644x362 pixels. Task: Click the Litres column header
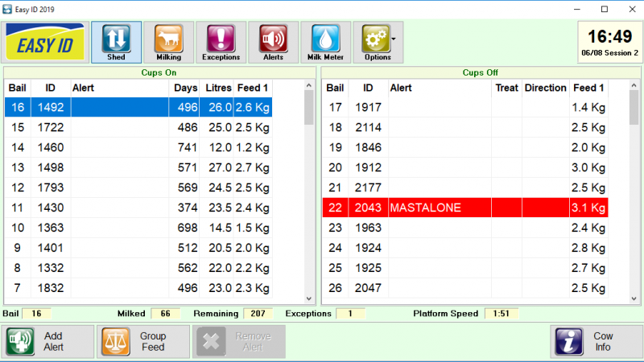click(x=218, y=87)
